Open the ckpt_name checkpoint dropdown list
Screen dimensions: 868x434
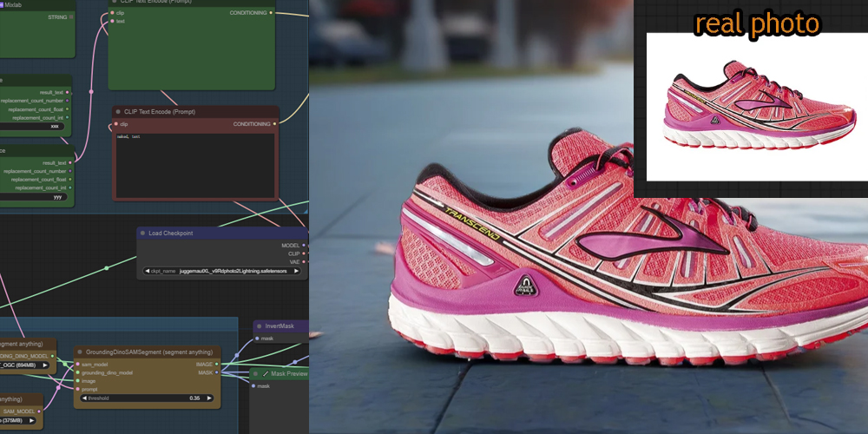click(x=221, y=271)
